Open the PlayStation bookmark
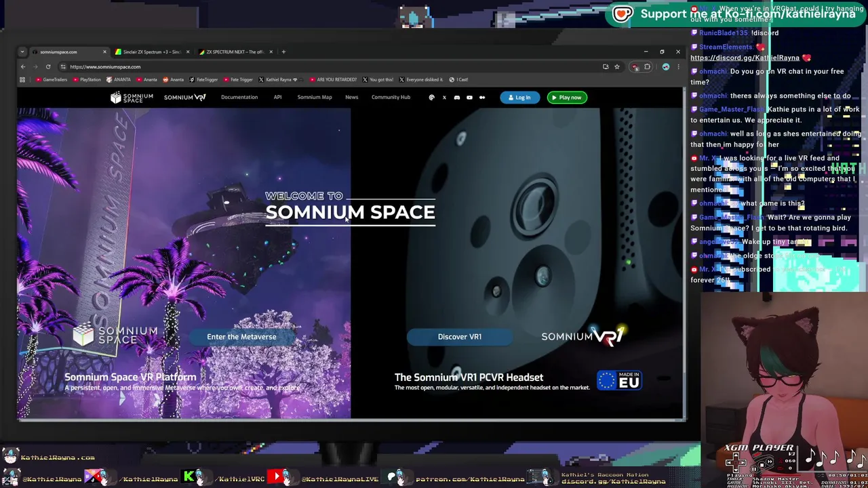The height and width of the screenshot is (488, 868). (85, 79)
